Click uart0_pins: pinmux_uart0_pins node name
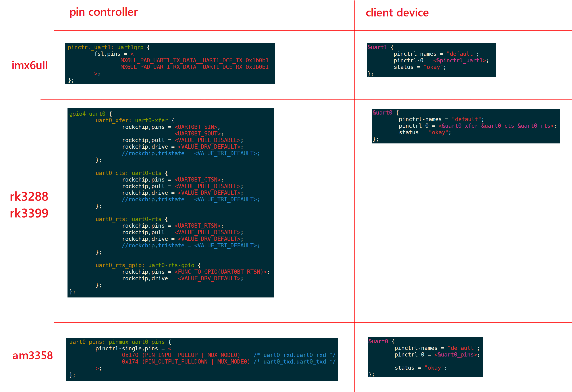The width and height of the screenshot is (572, 392). 117,342
